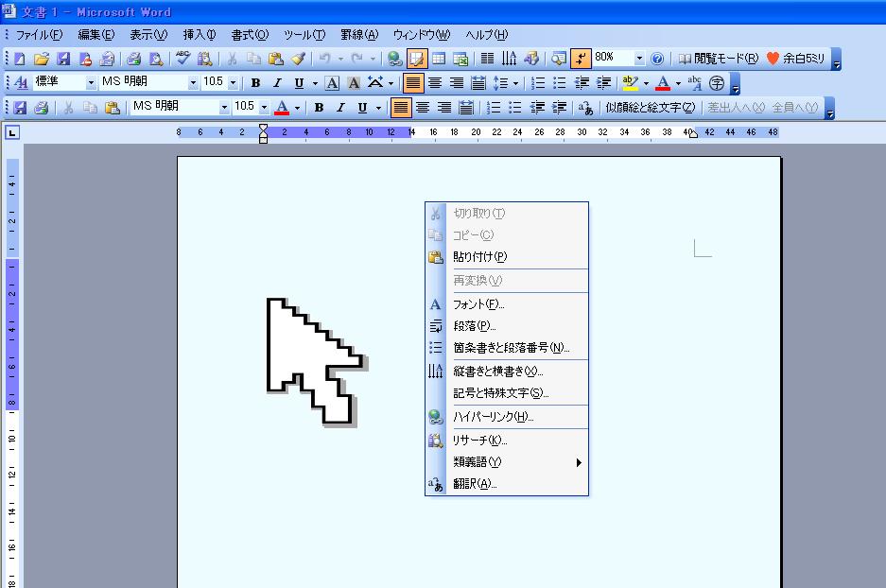The height and width of the screenshot is (588, 886).
Task: Open font name dropdown beside 標準 style box
Action: click(193, 83)
